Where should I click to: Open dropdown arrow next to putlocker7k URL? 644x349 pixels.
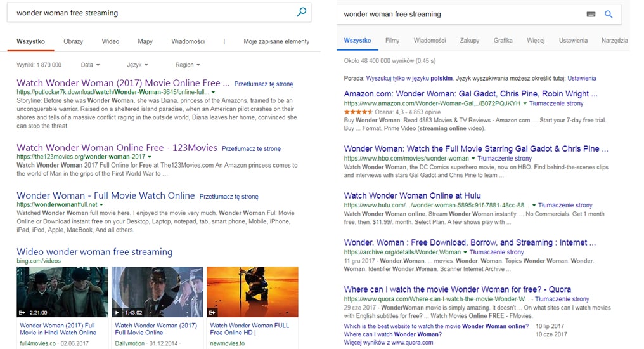tap(213, 93)
